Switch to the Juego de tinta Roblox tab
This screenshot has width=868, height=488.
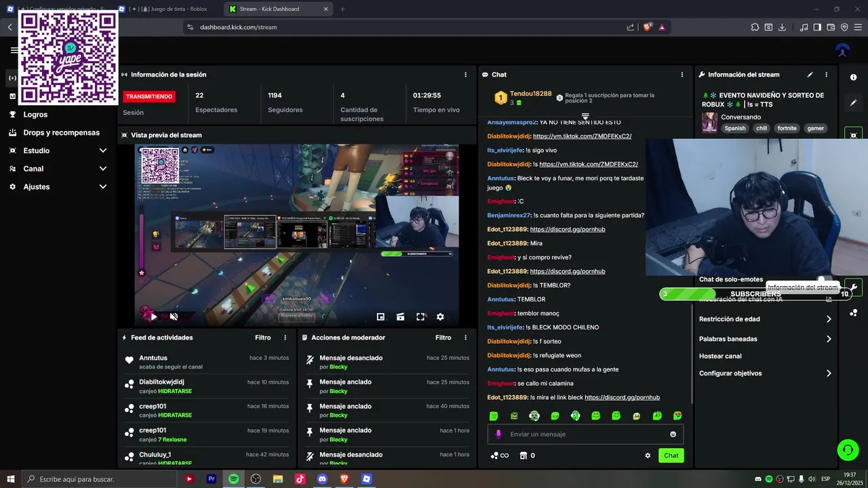point(167,9)
